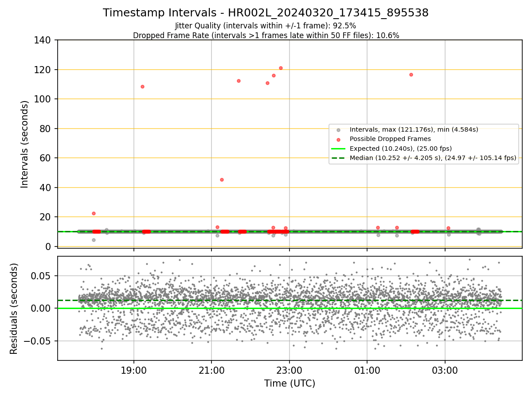Click the legend entry 'Intervals, max (121.176s), min (4.584s)'
532x399 pixels.
click(x=414, y=130)
